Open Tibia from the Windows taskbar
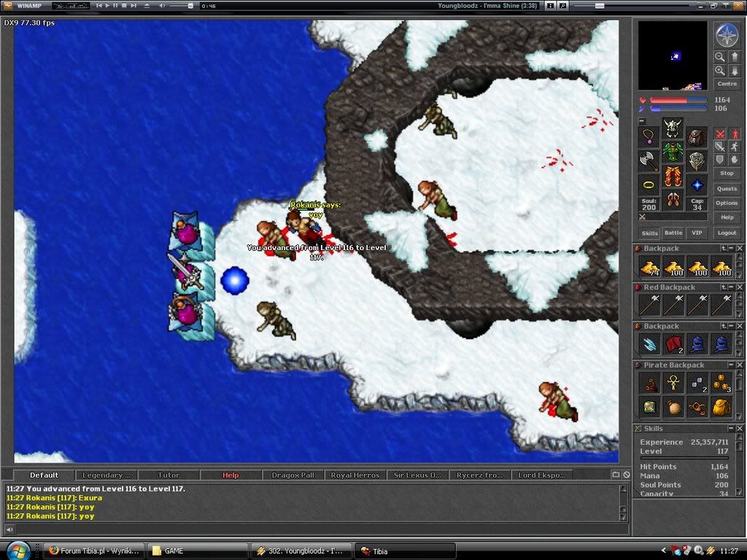Screen dimensions: 747x560 [x=405, y=551]
